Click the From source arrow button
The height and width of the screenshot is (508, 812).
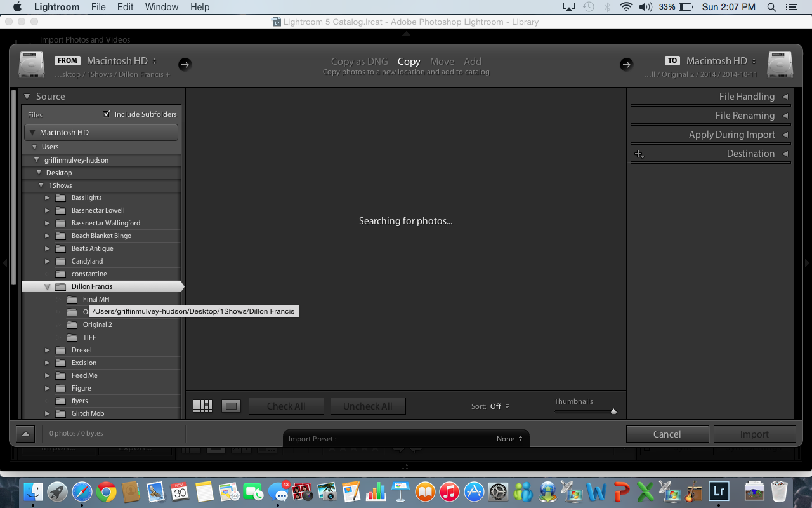point(185,64)
